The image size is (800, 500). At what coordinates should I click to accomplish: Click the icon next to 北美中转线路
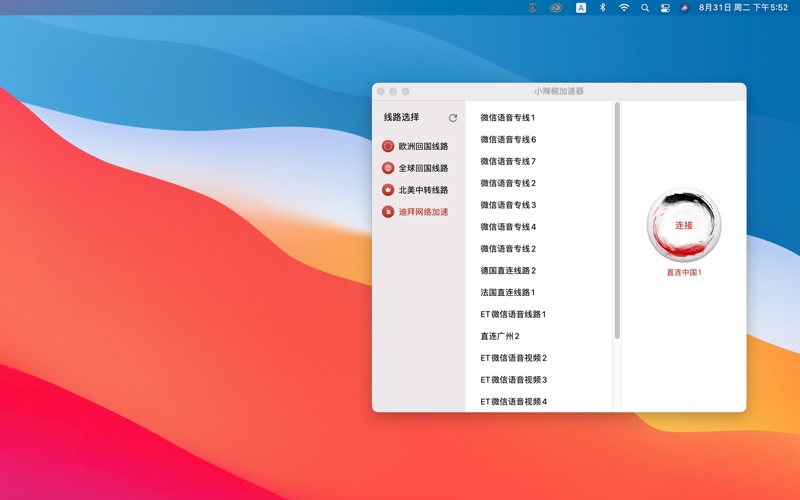(388, 190)
